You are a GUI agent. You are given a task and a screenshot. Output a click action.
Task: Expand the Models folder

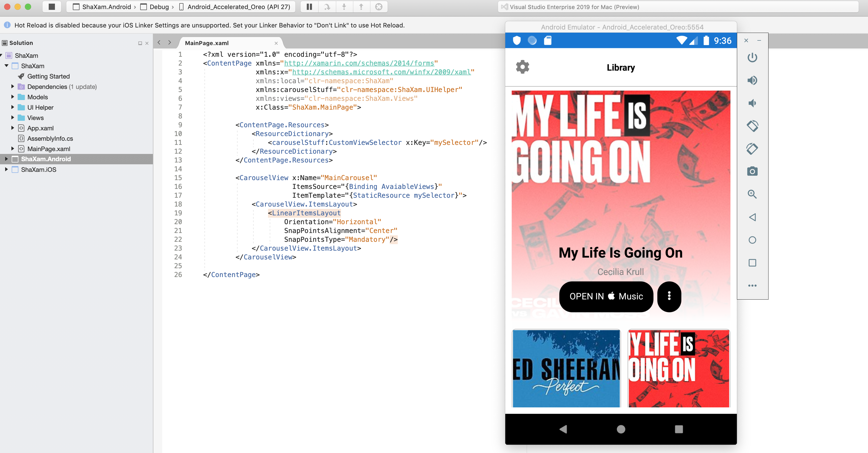[12, 97]
